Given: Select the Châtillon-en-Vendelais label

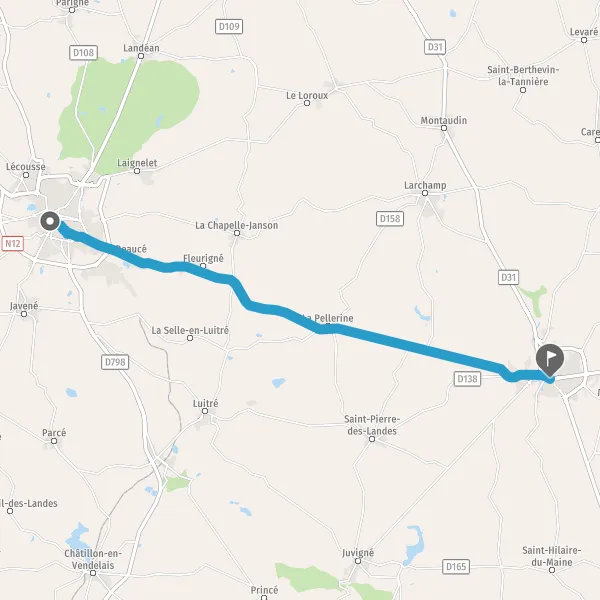Looking at the screenshot, I should 93,559.
